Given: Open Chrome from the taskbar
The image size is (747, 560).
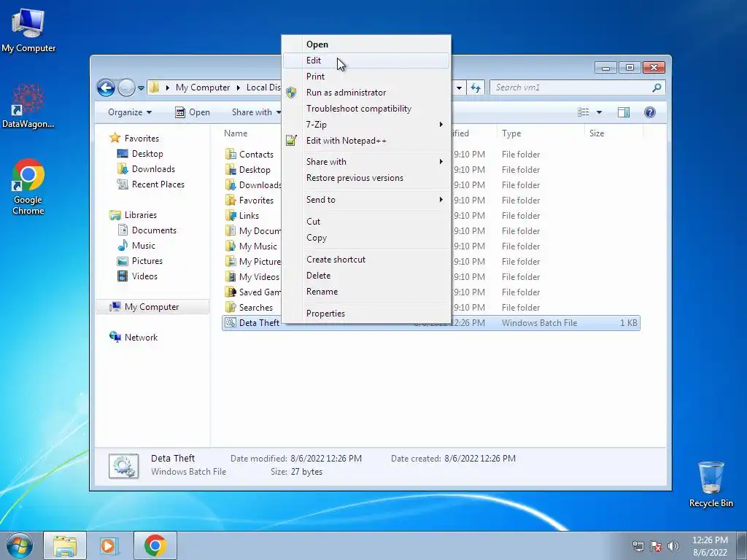Looking at the screenshot, I should [x=155, y=545].
